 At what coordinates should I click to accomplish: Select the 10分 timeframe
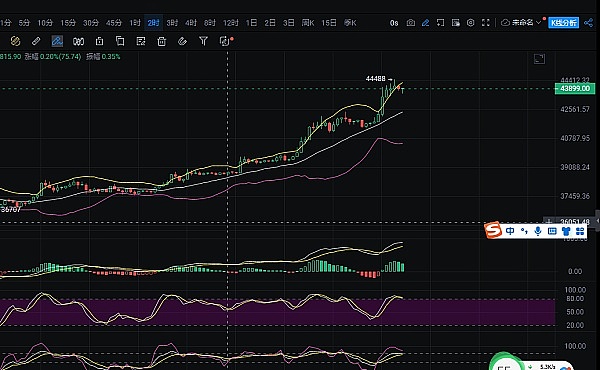click(45, 23)
